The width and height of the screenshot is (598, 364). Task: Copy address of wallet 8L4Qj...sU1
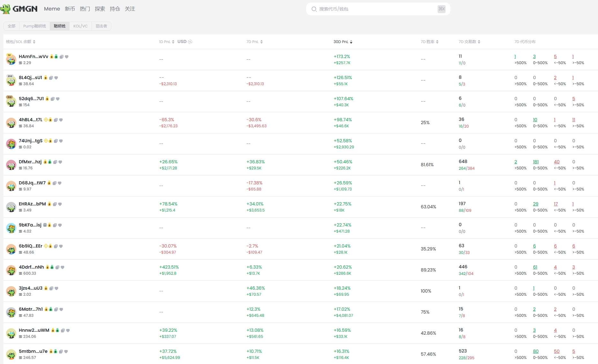point(51,78)
